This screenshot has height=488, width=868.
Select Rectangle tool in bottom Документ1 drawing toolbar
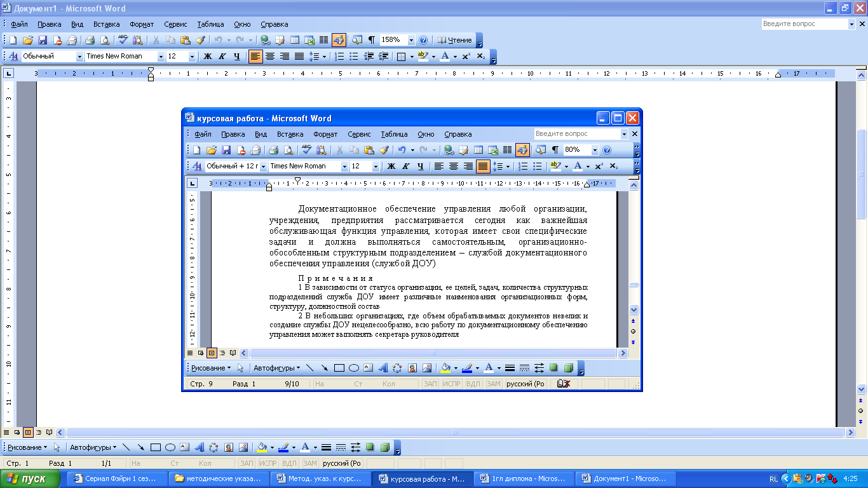(156, 447)
